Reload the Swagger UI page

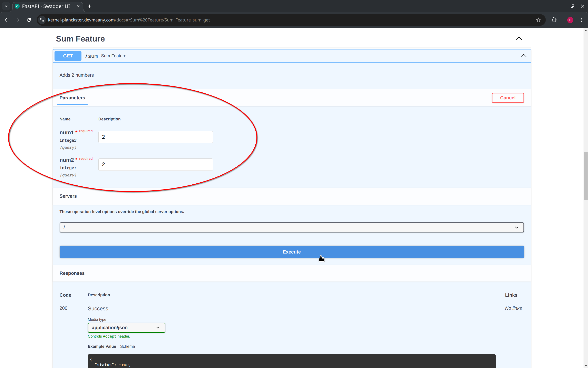[x=29, y=20]
